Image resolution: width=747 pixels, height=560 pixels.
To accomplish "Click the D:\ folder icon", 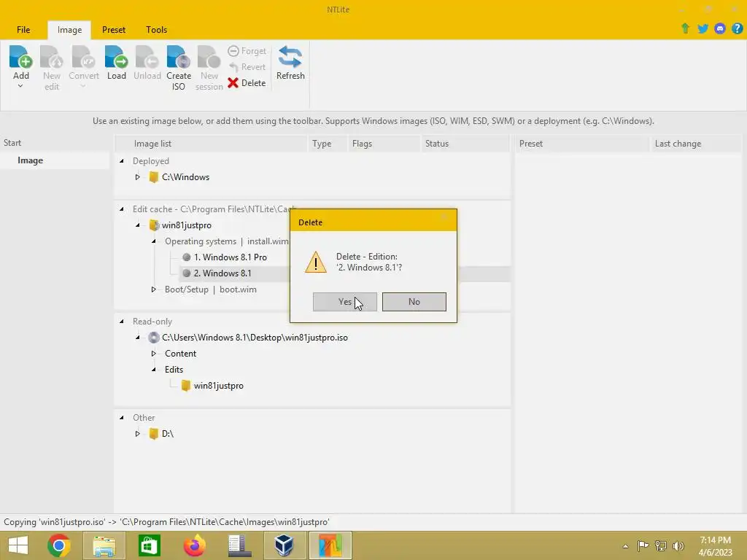I will pyautogui.click(x=153, y=434).
